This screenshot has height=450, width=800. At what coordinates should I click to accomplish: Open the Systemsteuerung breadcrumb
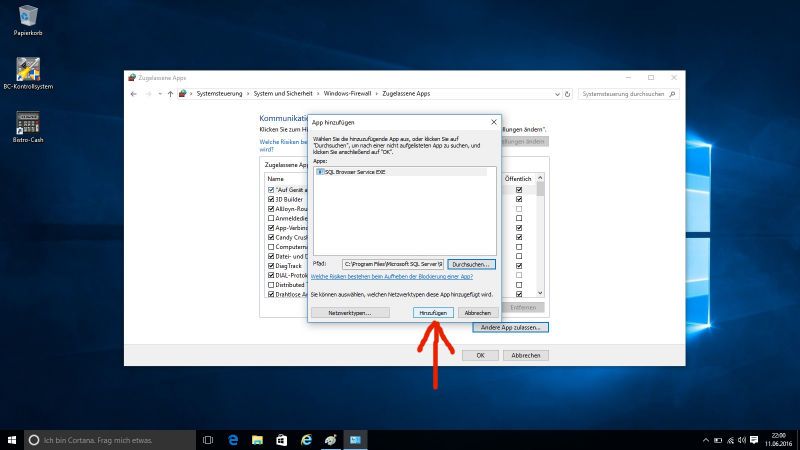click(219, 94)
